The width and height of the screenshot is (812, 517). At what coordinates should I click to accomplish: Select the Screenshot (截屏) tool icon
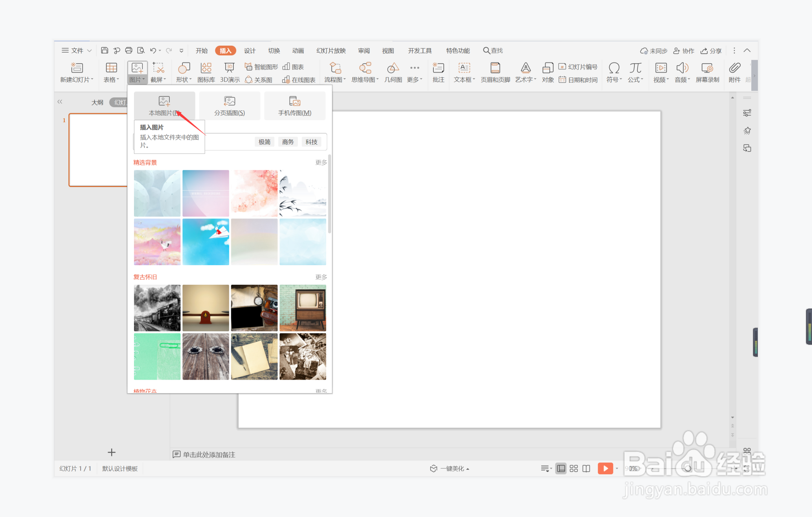(158, 68)
